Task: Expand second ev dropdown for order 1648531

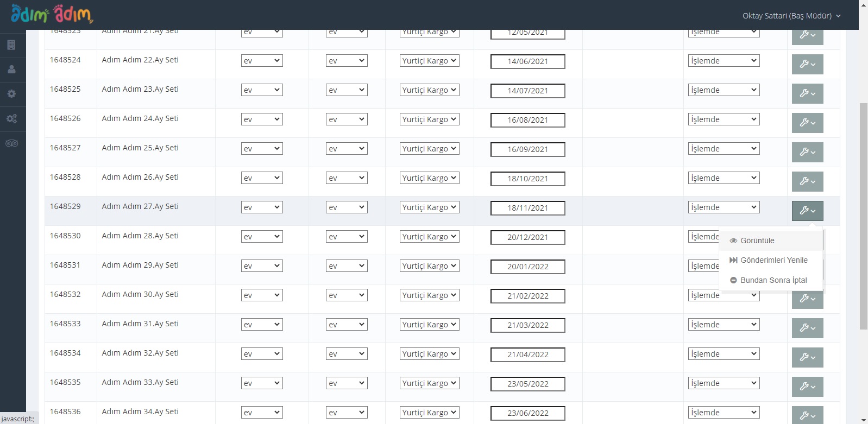Action: pos(347,266)
